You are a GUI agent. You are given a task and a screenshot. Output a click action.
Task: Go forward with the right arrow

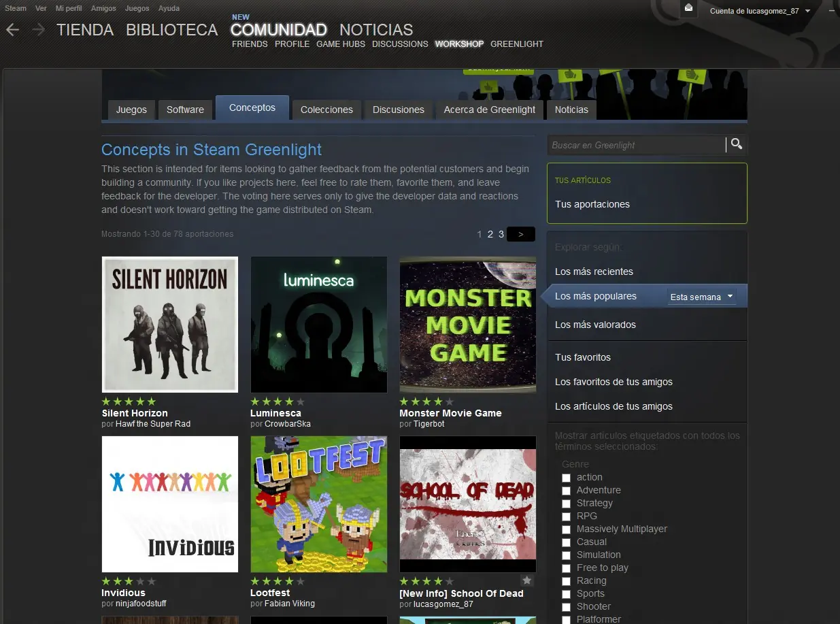click(39, 29)
